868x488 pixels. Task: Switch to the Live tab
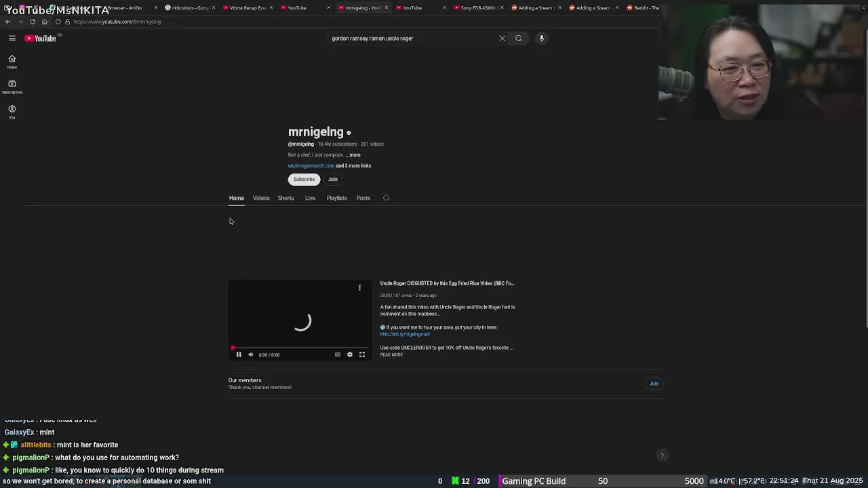310,198
